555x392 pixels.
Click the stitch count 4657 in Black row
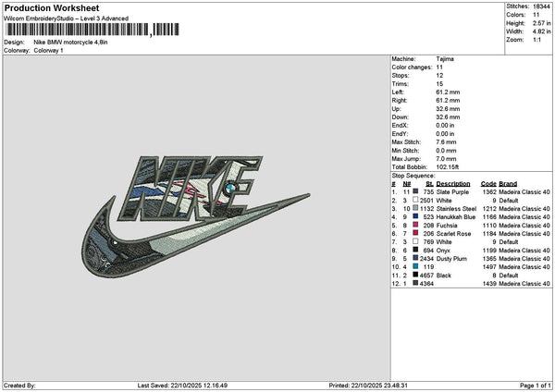coord(426,276)
